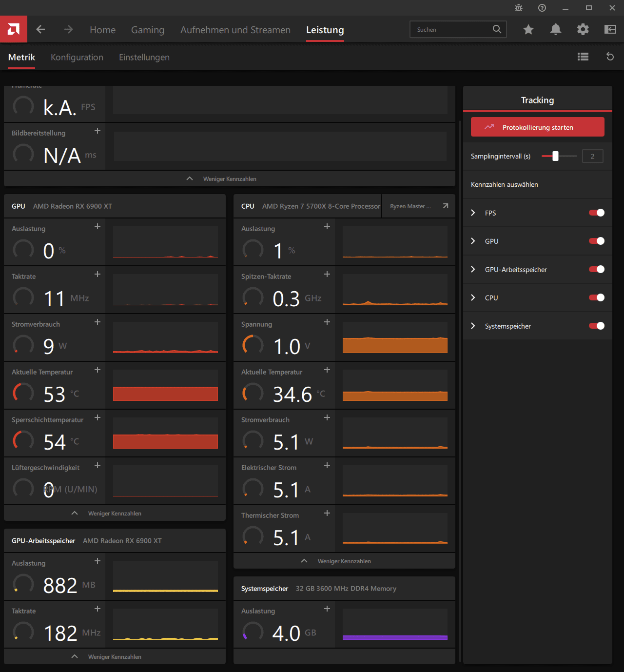
Task: Click plus icon for Spitzen-Taktrate
Action: point(327,274)
